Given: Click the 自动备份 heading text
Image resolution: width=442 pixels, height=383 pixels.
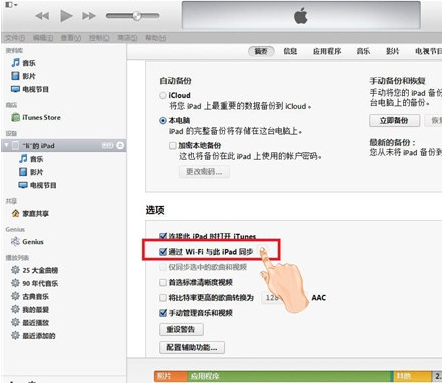Looking at the screenshot, I should click(175, 81).
